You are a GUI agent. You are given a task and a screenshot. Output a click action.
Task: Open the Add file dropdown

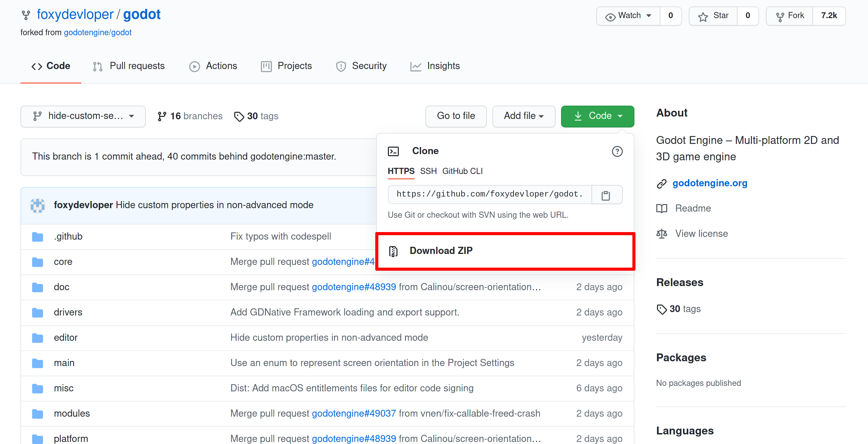pos(523,116)
